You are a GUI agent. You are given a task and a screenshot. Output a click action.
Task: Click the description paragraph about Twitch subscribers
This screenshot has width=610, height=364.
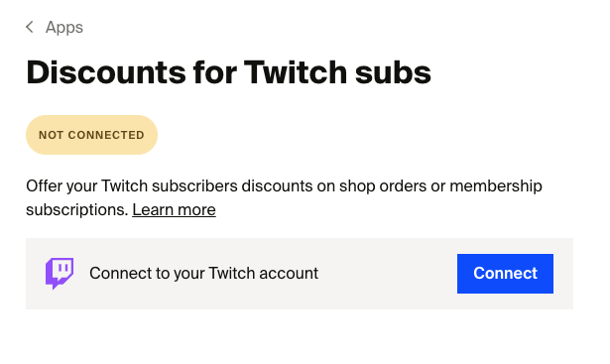click(284, 198)
